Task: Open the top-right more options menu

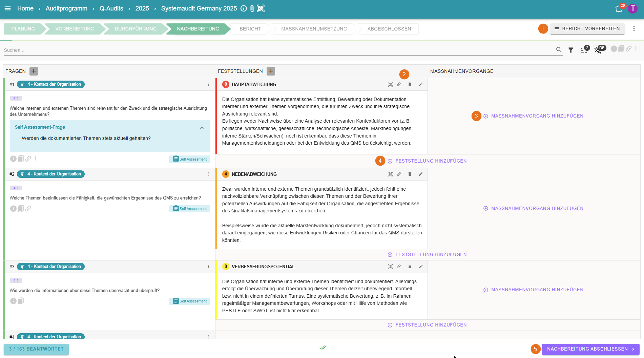Action: coord(634,29)
